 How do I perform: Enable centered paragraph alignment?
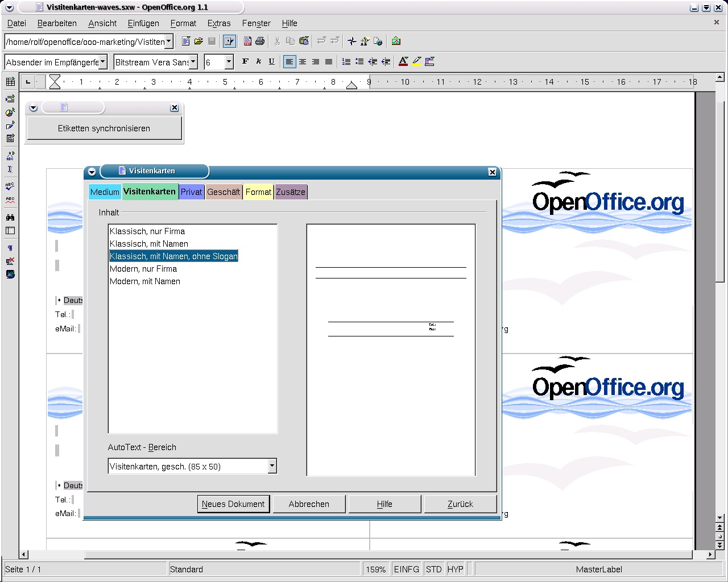[303, 61]
